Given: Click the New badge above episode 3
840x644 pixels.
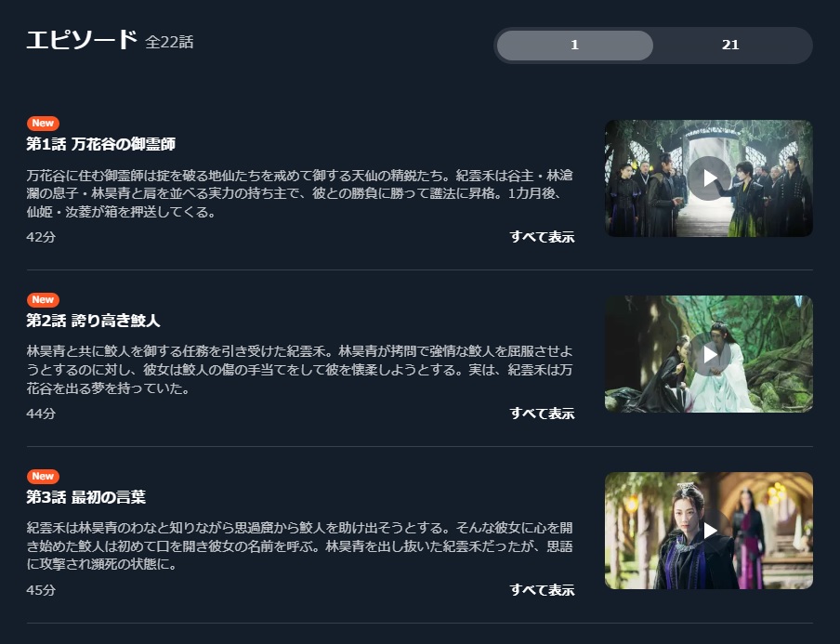Looking at the screenshot, I should 43,476.
